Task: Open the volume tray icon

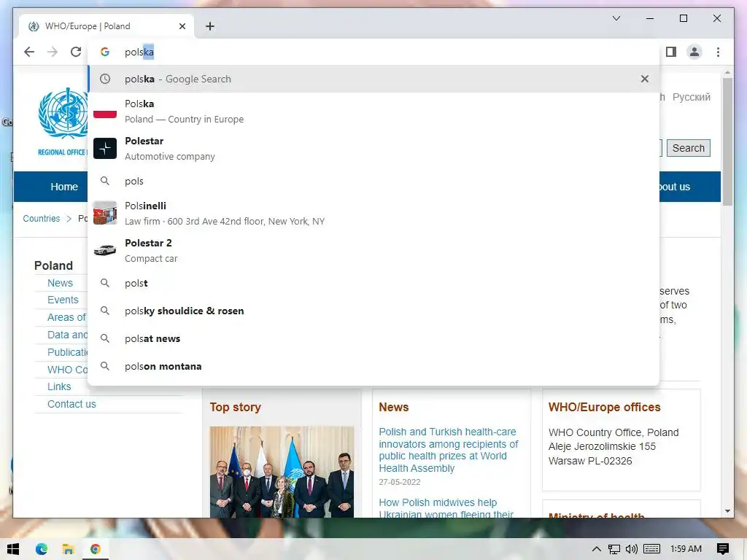Action: pos(631,549)
